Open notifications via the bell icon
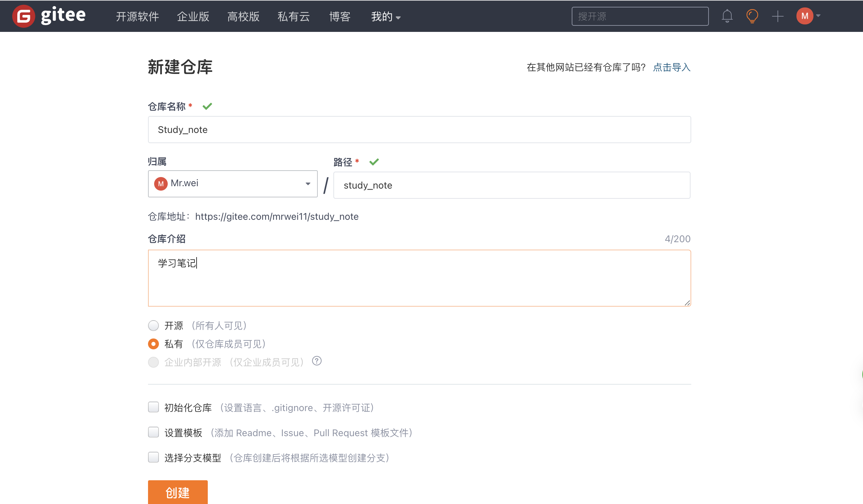This screenshot has height=504, width=863. 728,16
